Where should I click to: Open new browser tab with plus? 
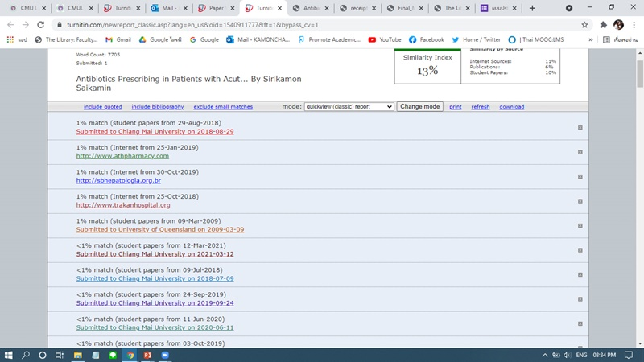pos(532,8)
